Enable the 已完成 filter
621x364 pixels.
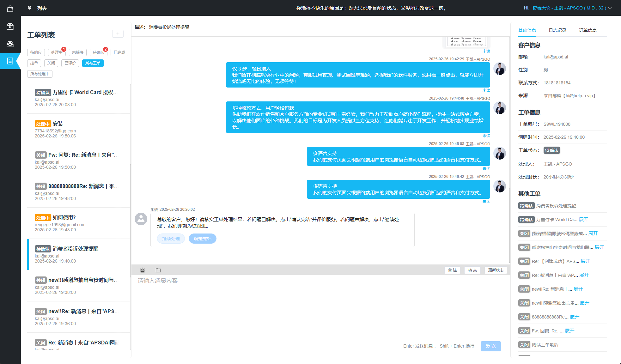[x=119, y=52]
